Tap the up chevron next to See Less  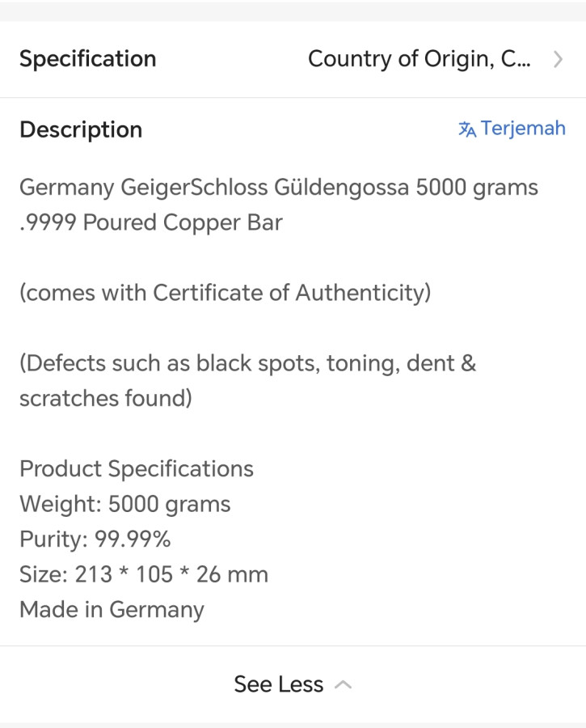[343, 684]
